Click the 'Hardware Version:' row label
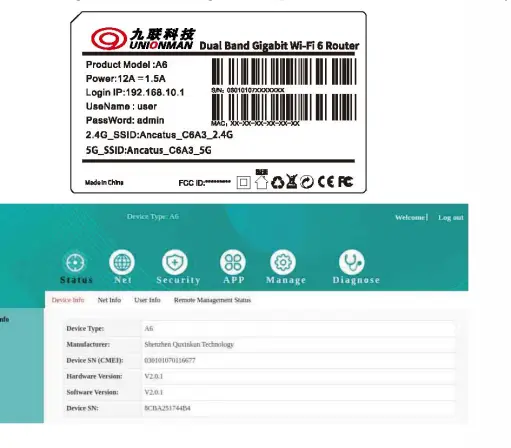511x448 pixels. (94, 376)
